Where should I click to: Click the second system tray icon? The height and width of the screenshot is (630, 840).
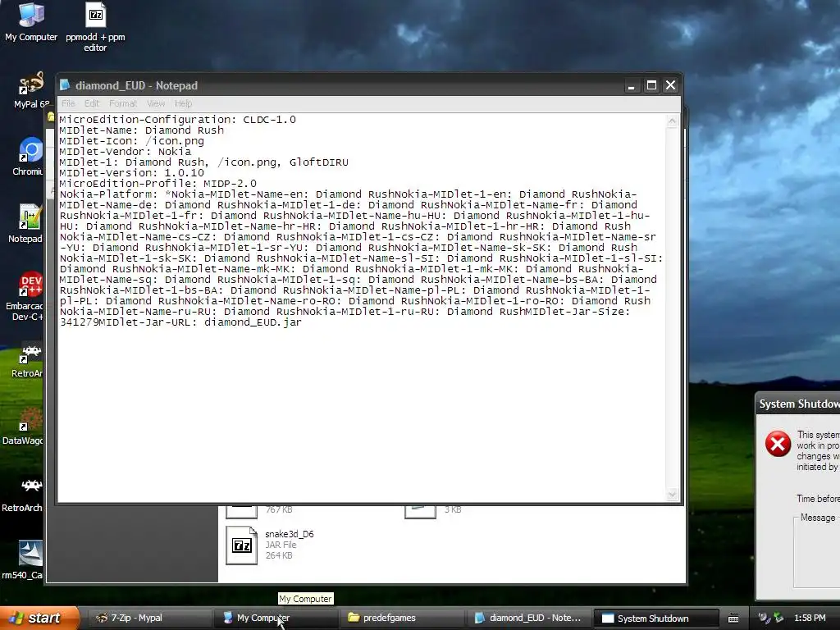tap(778, 618)
